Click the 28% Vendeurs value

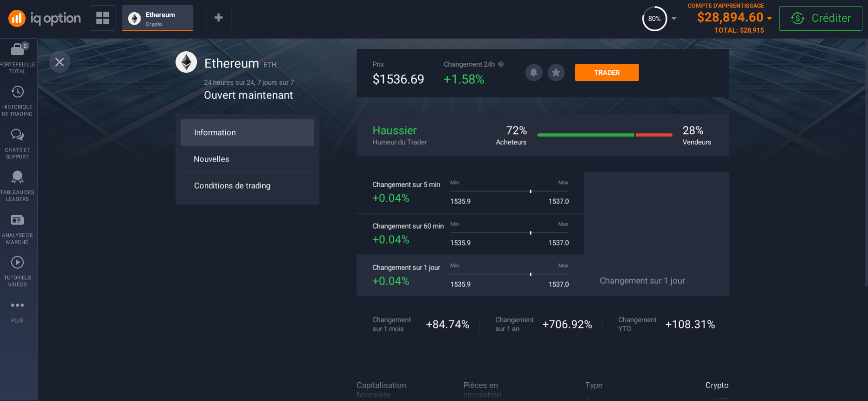pyautogui.click(x=693, y=130)
